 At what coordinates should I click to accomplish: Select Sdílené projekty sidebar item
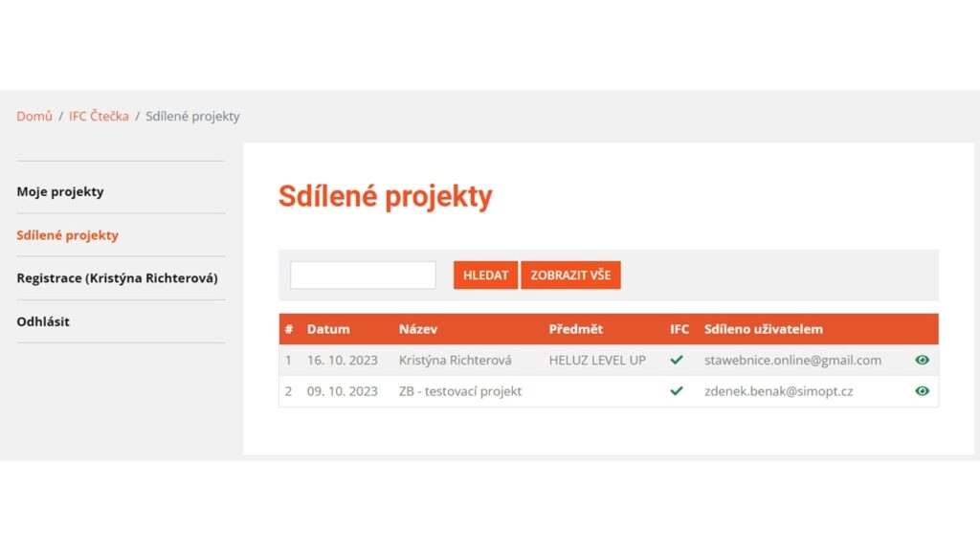67,235
